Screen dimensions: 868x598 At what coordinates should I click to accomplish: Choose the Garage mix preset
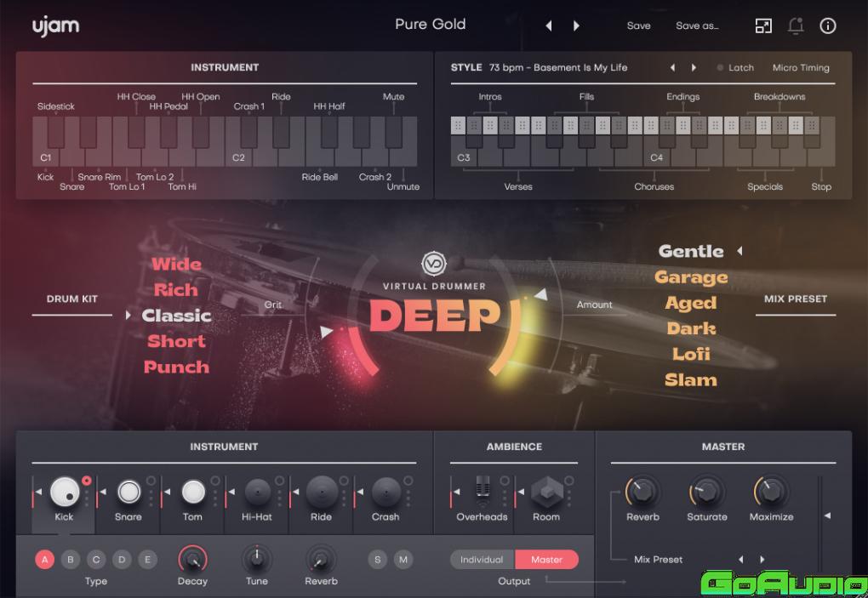[x=691, y=276]
